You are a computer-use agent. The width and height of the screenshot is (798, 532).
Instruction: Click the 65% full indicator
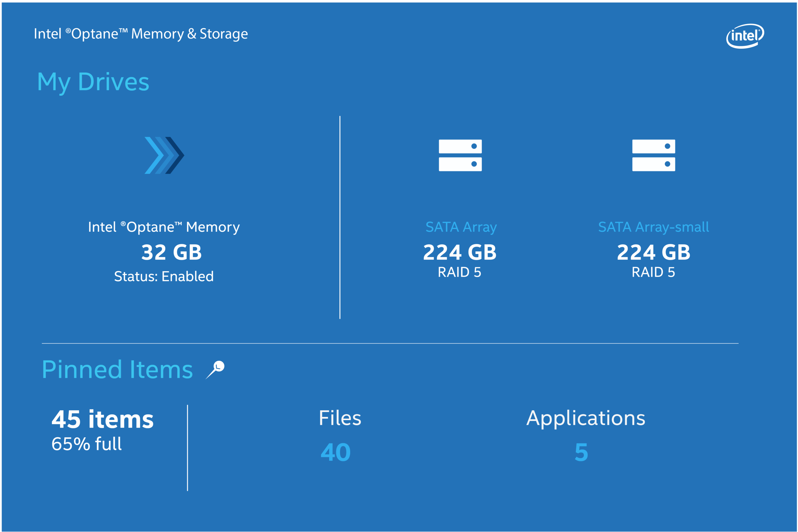tap(87, 444)
